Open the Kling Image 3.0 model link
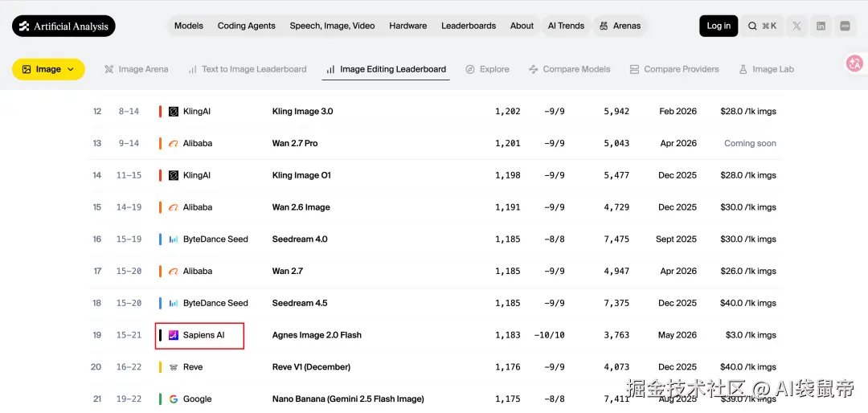Screen dimensions: 868x413 (303, 111)
